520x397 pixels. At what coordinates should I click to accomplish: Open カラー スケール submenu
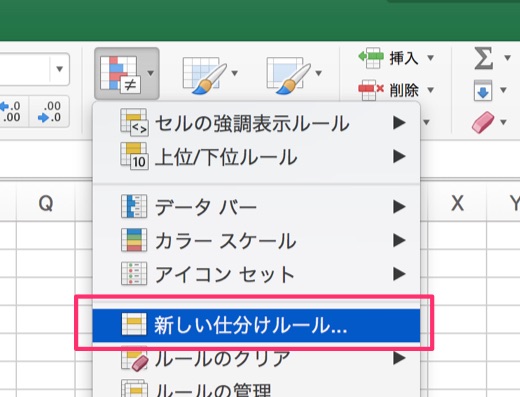(256, 240)
